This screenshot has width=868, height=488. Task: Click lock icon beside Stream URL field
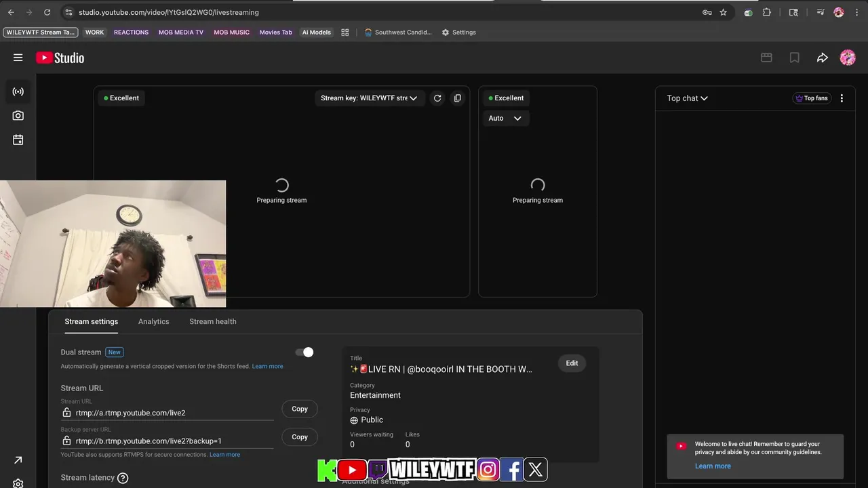pyautogui.click(x=66, y=413)
